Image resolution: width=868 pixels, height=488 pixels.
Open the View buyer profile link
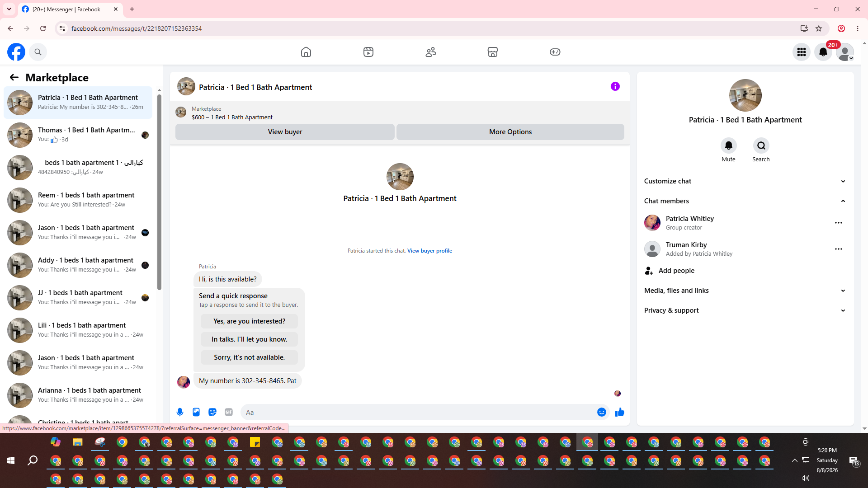429,251
